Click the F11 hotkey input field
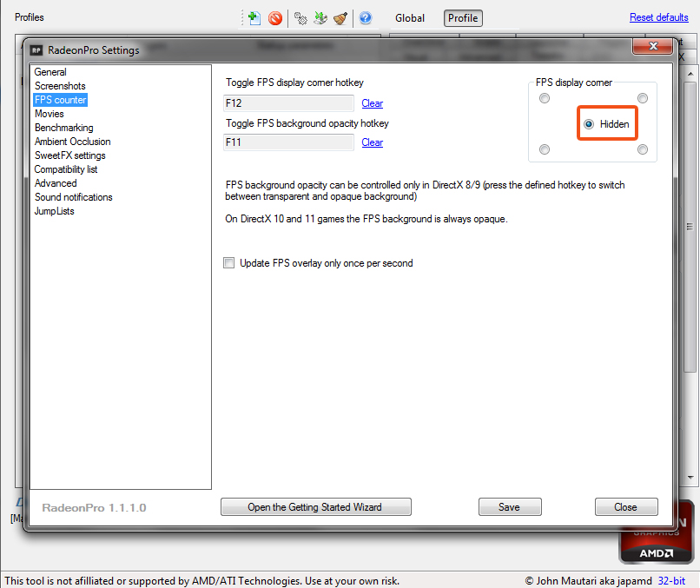Image resolution: width=700 pixels, height=588 pixels. (288, 142)
